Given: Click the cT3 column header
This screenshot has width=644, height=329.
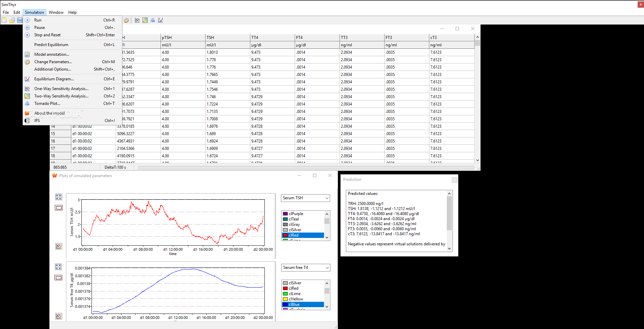Looking at the screenshot, I should [x=452, y=38].
